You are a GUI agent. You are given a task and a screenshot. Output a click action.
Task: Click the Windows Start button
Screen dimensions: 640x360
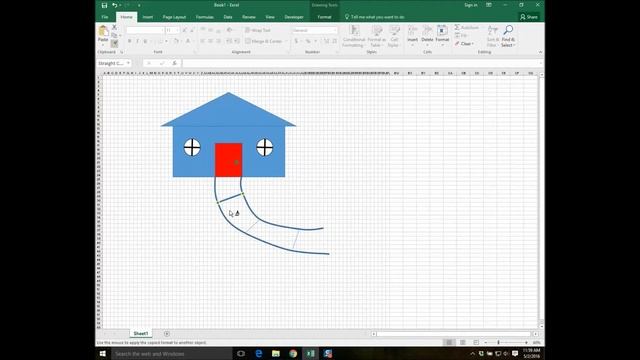coord(103,353)
